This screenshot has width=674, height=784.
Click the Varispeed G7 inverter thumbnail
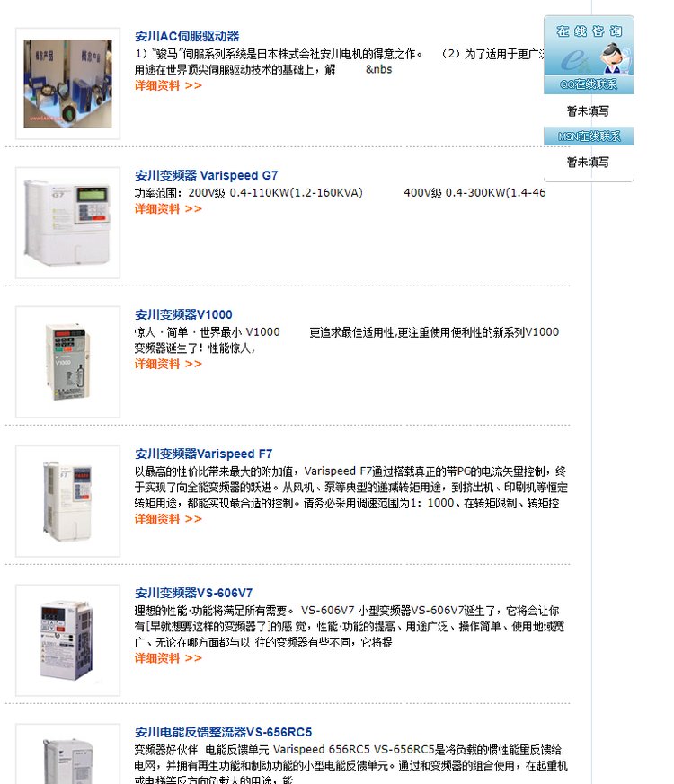[67, 223]
